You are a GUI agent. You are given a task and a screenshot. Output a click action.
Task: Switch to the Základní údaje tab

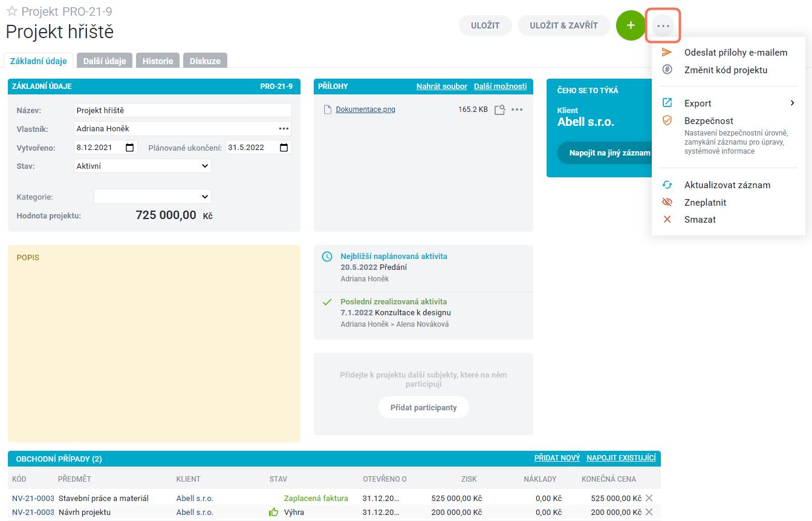[x=39, y=61]
